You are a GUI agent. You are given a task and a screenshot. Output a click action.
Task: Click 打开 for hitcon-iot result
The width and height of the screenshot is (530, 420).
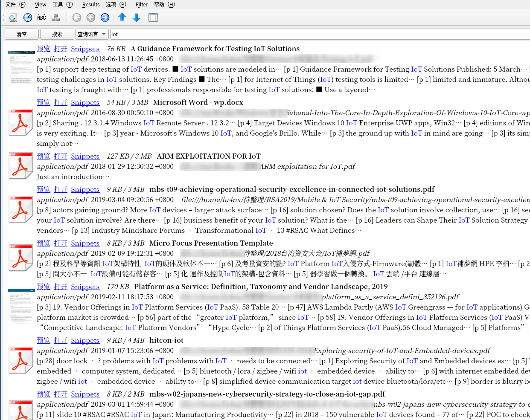point(61,340)
